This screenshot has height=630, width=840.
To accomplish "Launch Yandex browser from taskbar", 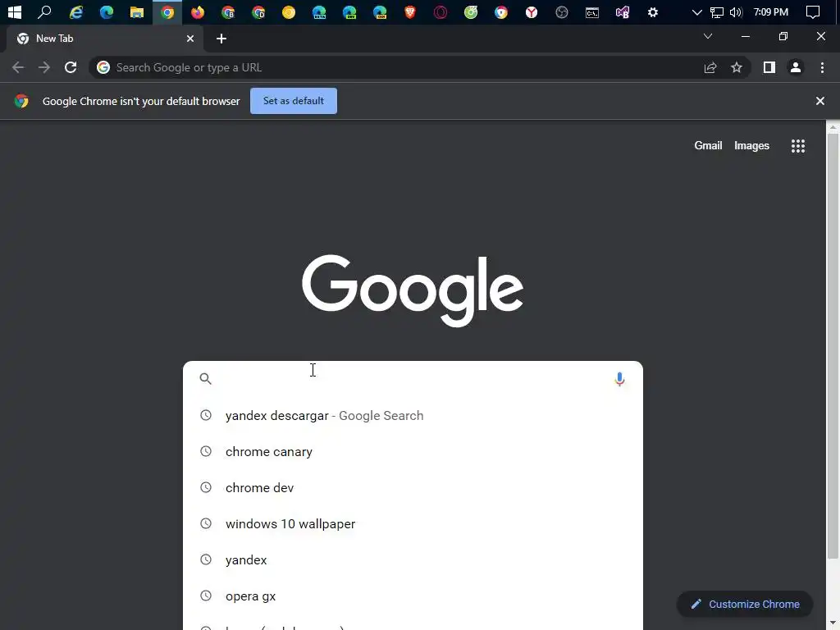I will click(532, 11).
